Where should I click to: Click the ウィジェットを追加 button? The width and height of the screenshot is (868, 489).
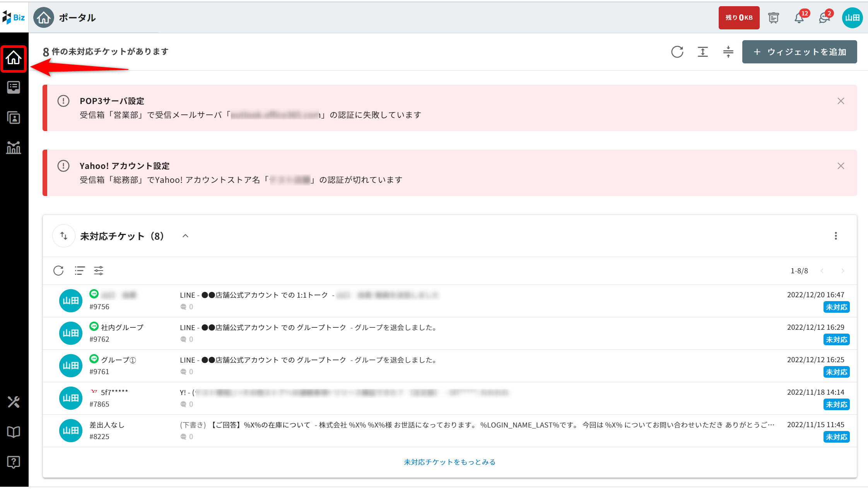coord(799,52)
